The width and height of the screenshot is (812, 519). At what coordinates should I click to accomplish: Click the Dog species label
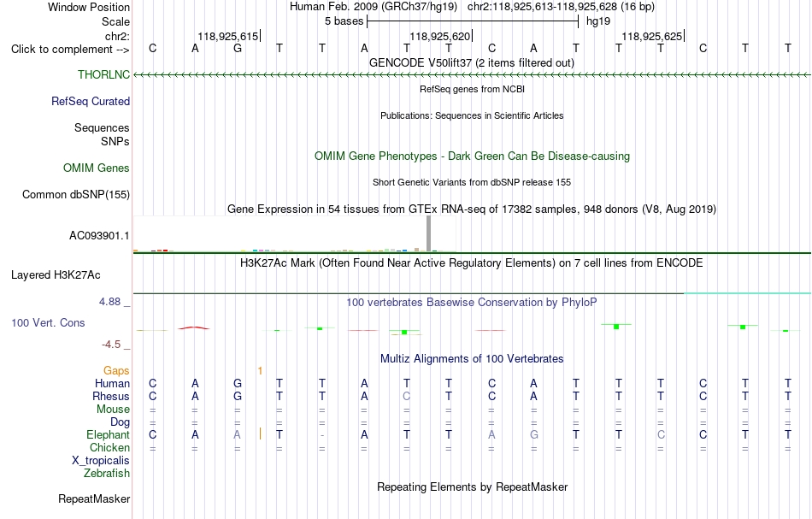coord(120,422)
